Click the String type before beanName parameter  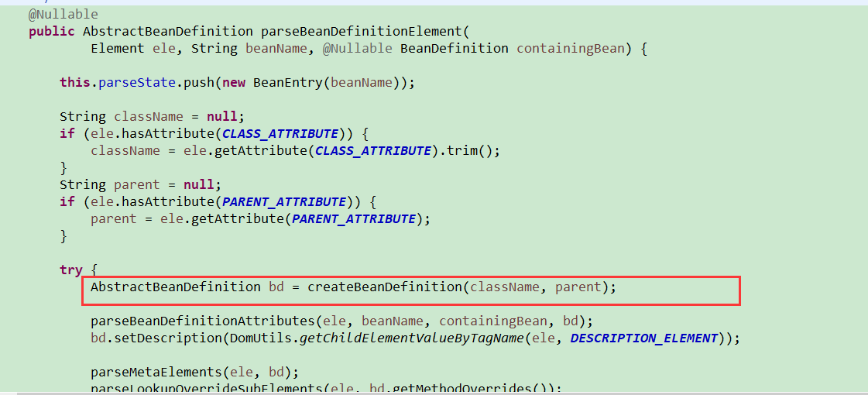[x=214, y=49]
